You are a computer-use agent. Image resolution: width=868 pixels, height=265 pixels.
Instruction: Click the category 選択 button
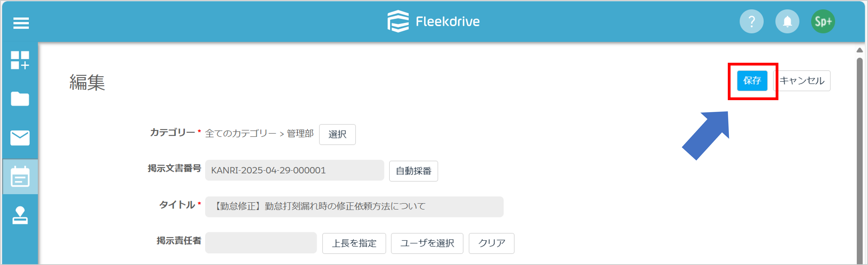337,134
